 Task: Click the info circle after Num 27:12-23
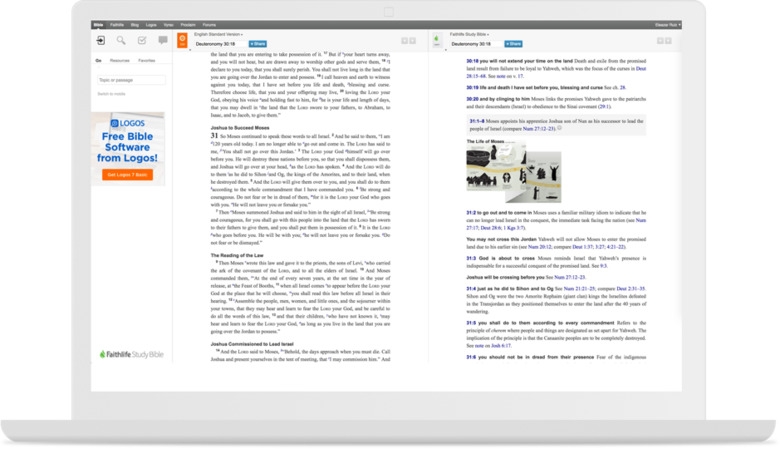coord(559,128)
